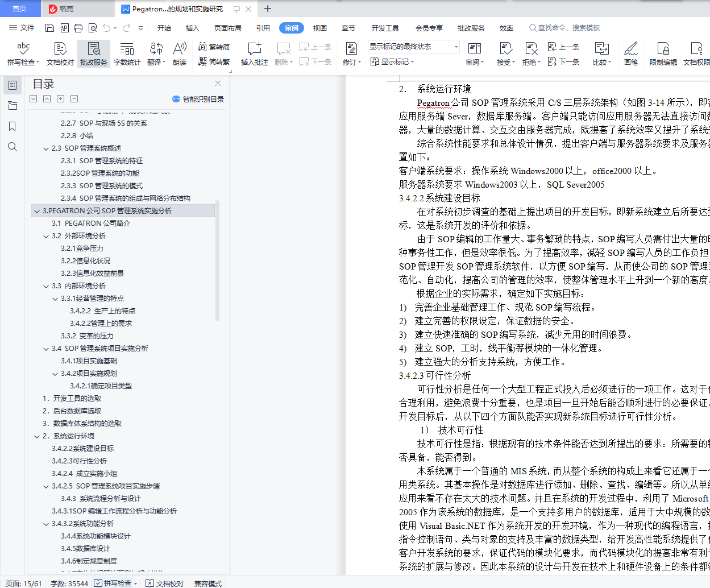Close the 目录 navigation pane
This screenshot has width=710, height=588.
click(x=218, y=84)
